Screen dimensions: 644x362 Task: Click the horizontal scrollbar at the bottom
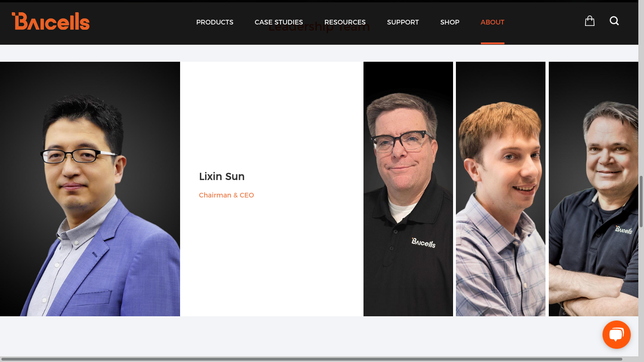click(x=311, y=359)
